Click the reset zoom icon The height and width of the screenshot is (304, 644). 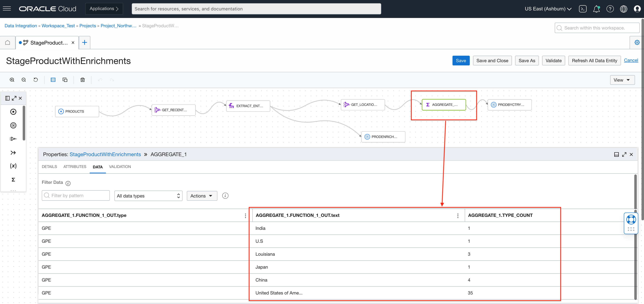(x=36, y=80)
